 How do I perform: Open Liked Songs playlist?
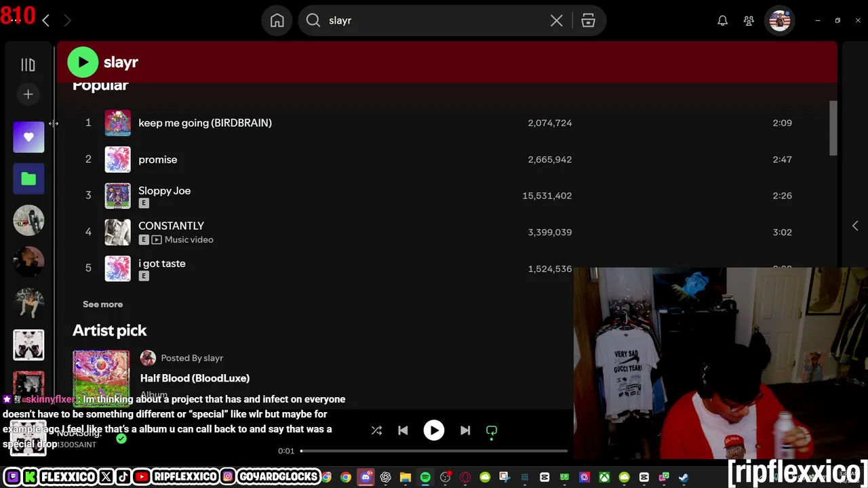tap(28, 137)
